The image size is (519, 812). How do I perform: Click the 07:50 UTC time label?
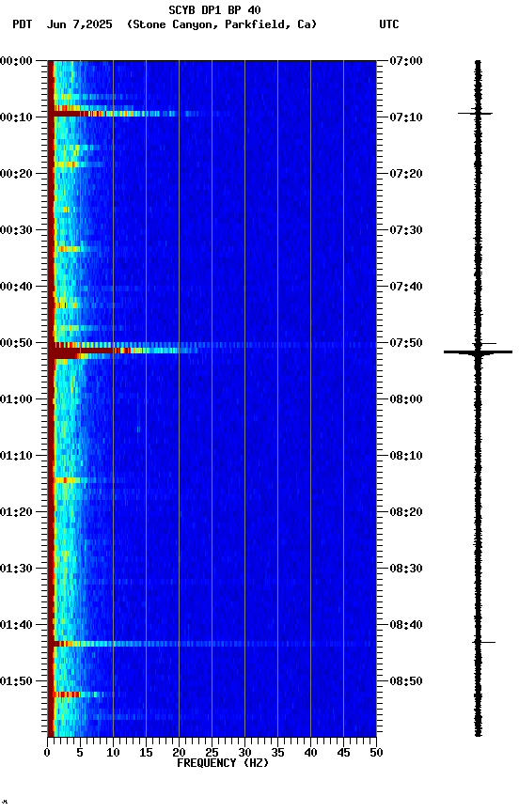pyautogui.click(x=406, y=343)
